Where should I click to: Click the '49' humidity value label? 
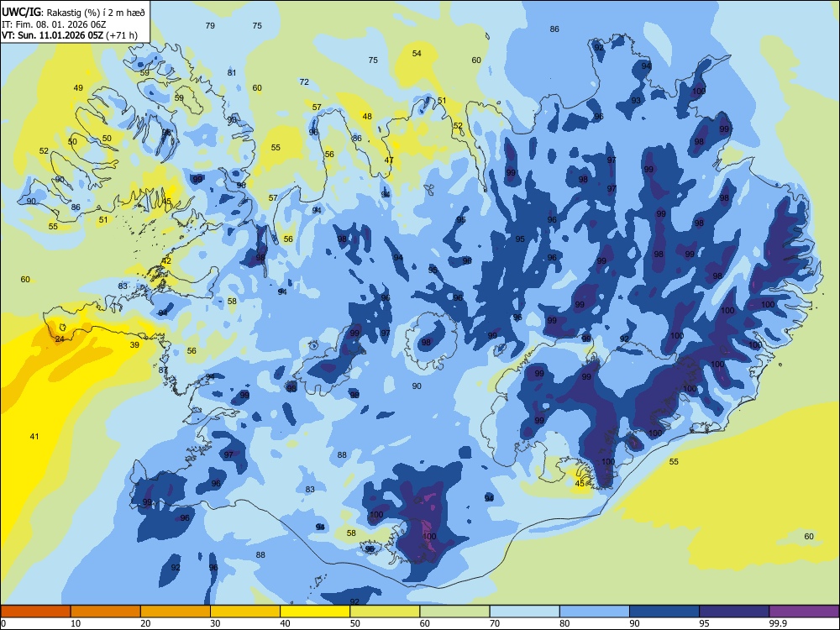pyautogui.click(x=78, y=88)
